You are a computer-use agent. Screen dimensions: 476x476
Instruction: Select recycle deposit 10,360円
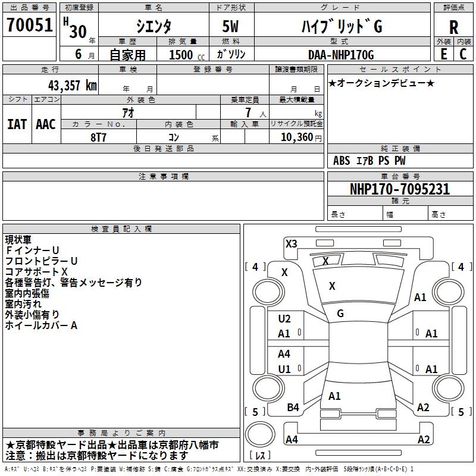[x=301, y=137]
